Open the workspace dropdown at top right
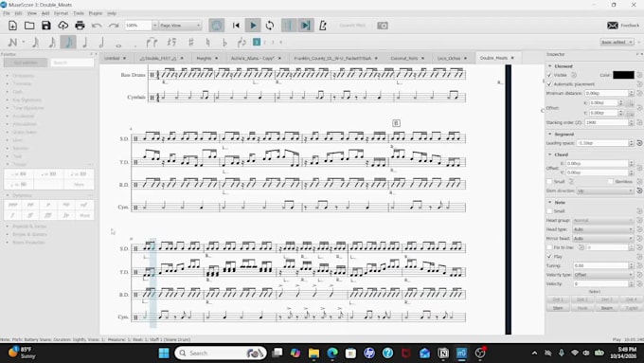Viewport: 644px width, 363px height. [x=617, y=42]
